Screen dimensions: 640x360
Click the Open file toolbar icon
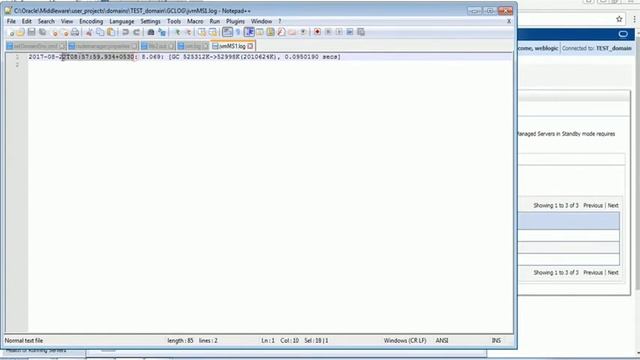(x=20, y=32)
